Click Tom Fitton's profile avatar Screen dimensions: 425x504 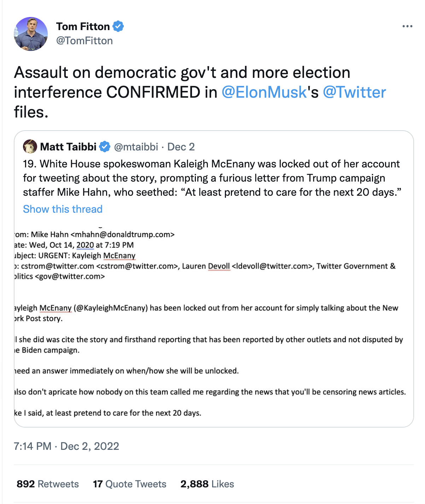31,34
